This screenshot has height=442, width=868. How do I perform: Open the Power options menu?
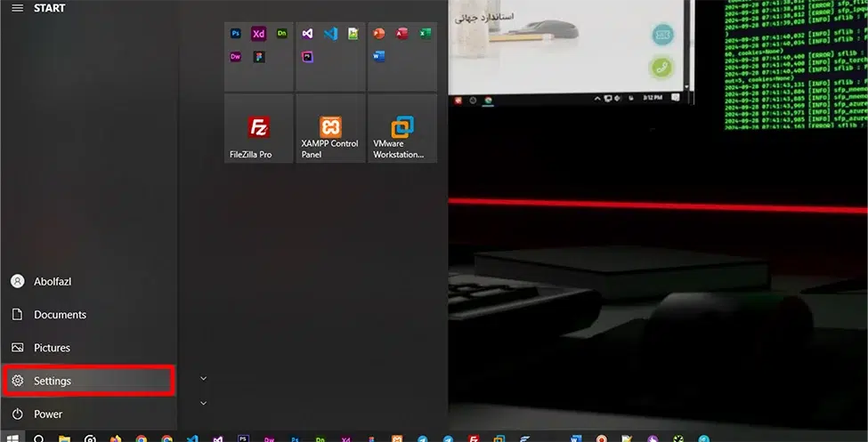pos(48,414)
